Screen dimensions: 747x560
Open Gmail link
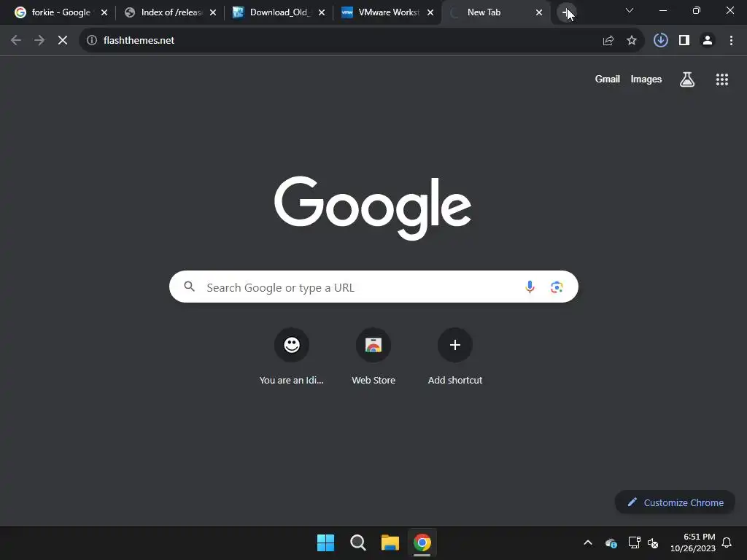[608, 79]
